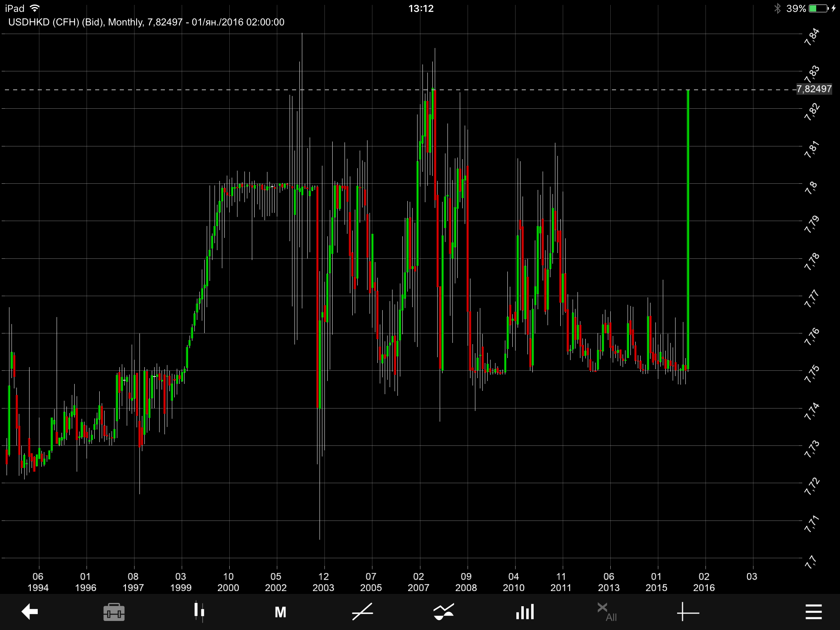Tap the 06 1994 date axis label

[38, 582]
